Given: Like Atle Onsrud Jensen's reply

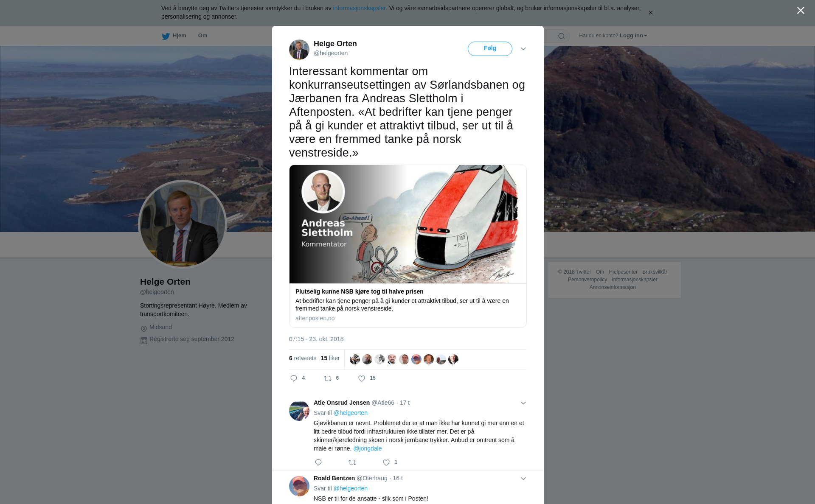Looking at the screenshot, I should (386, 462).
